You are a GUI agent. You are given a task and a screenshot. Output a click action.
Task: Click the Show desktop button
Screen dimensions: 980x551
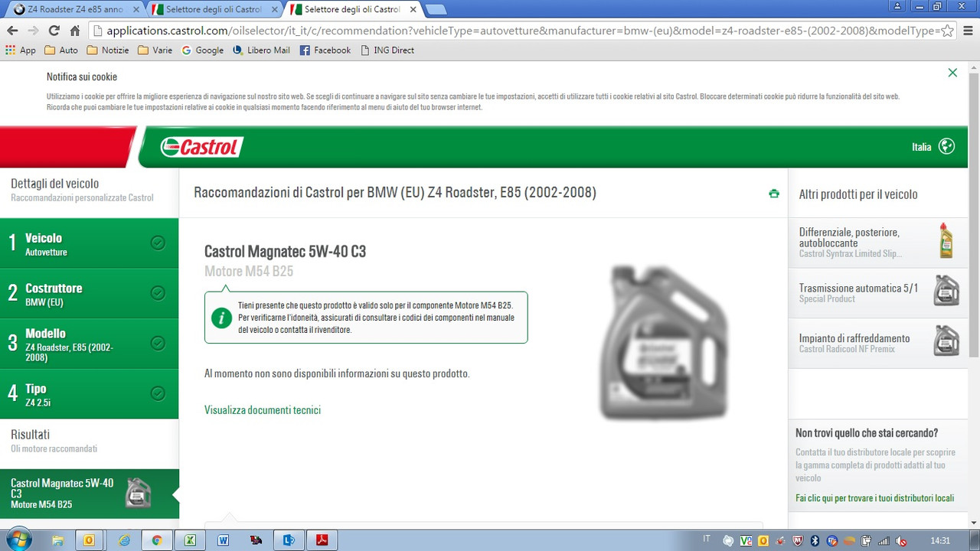[x=975, y=540]
